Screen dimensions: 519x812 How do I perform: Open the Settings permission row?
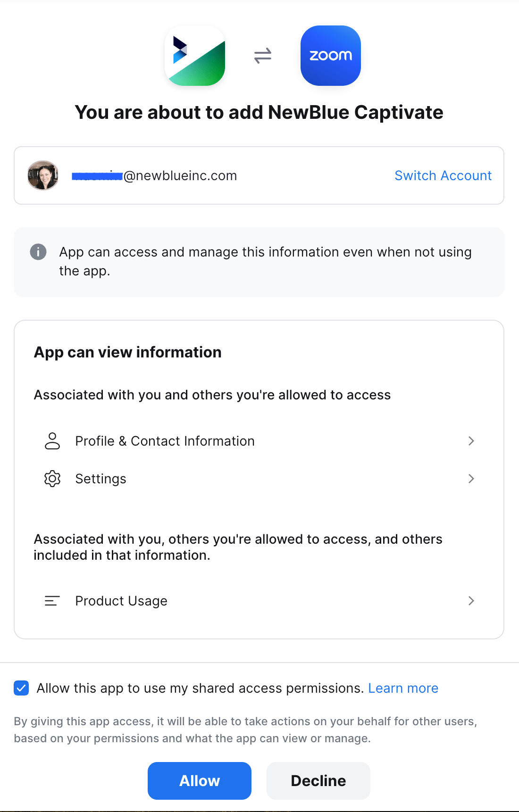100,479
